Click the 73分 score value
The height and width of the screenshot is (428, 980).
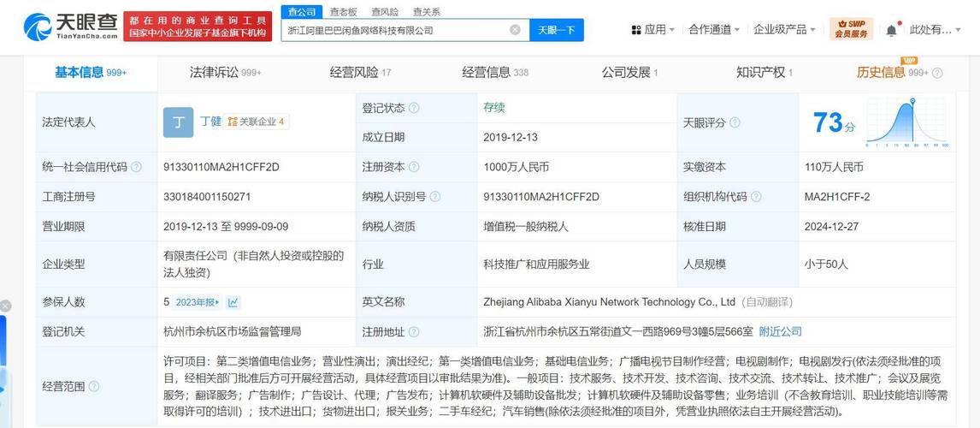834,122
